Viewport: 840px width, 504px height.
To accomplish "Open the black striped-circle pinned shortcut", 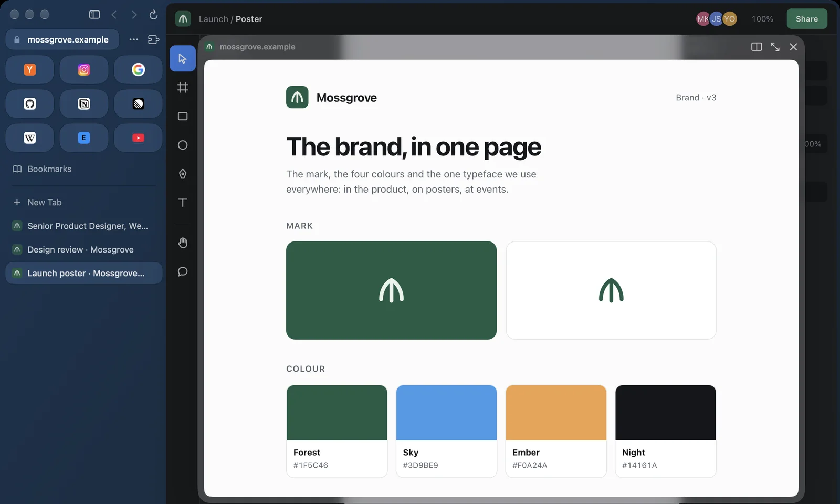I will (x=138, y=103).
